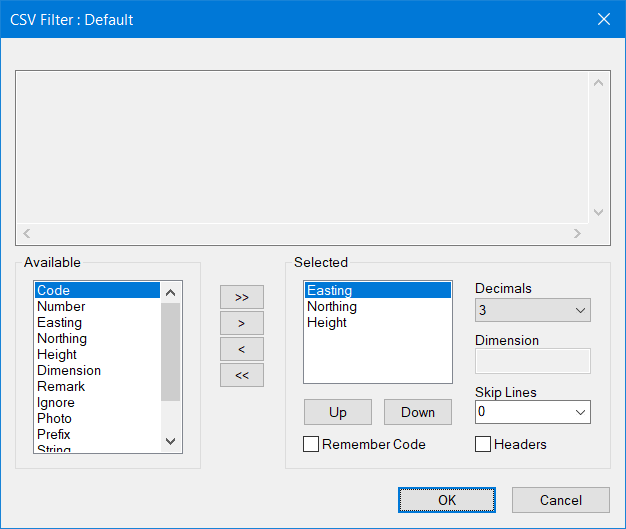Expand the Skip Lines combo box
The height and width of the screenshot is (529, 626).
click(533, 412)
